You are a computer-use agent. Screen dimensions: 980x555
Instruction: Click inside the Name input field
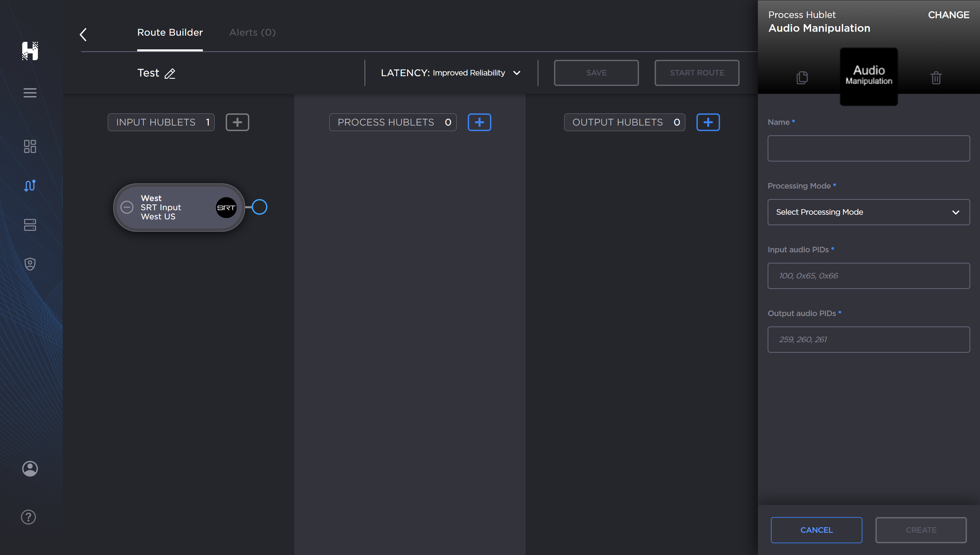[868, 148]
